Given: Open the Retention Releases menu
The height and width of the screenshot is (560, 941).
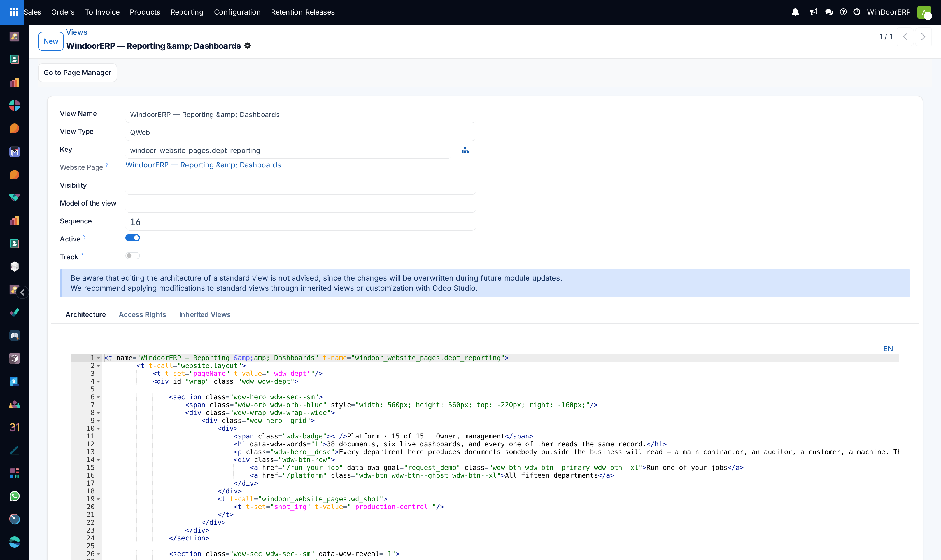Looking at the screenshot, I should click(303, 12).
